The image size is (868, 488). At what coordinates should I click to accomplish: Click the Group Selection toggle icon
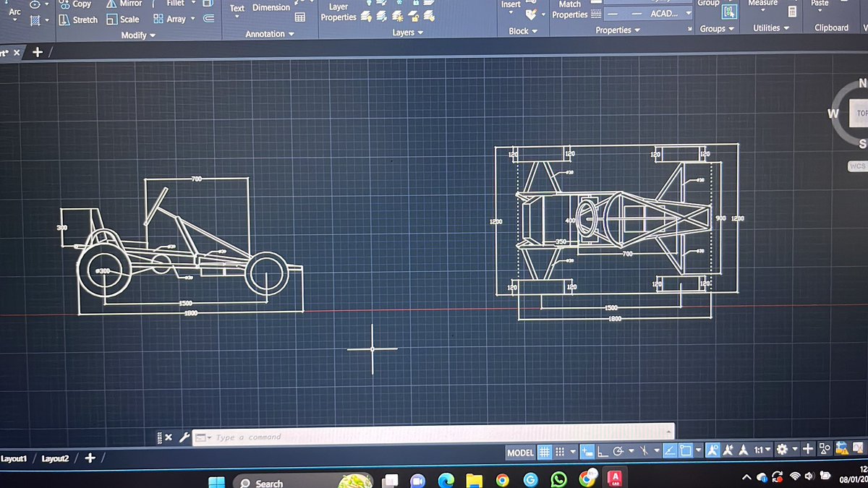click(x=729, y=12)
